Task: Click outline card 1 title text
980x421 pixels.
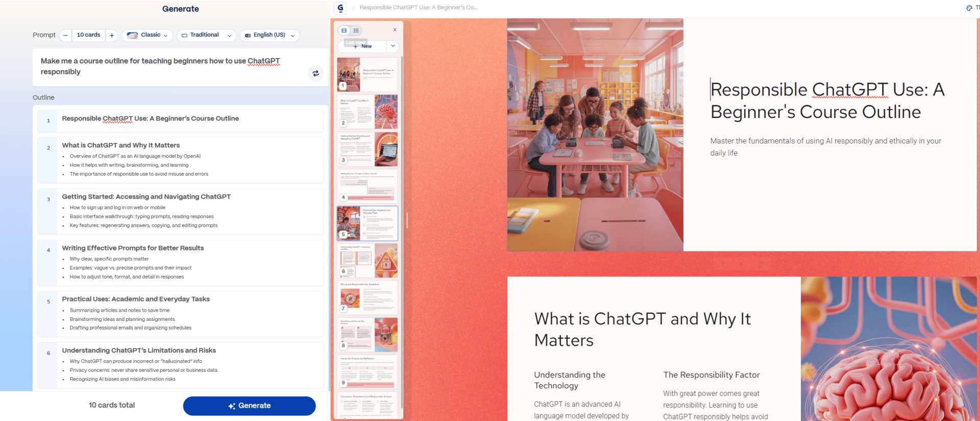Action: click(150, 119)
